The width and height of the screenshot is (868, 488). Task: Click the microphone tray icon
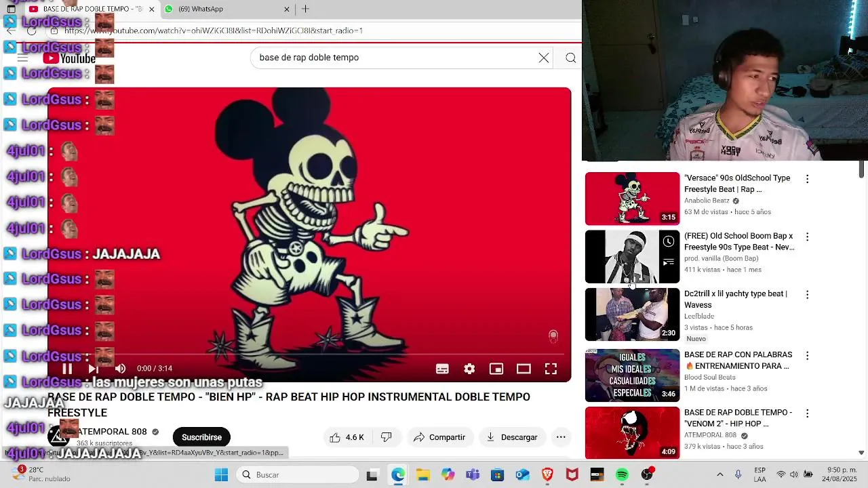click(x=738, y=475)
